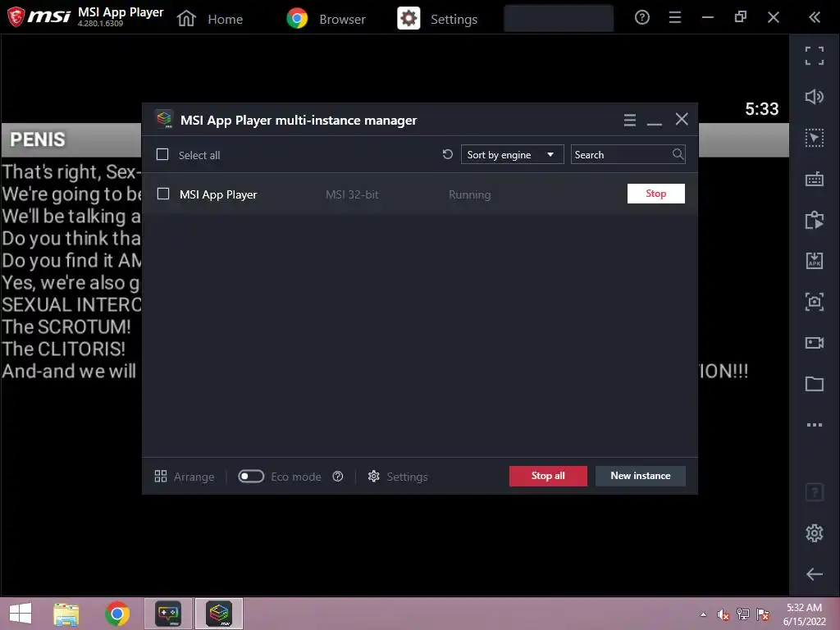Click the Stop button for MSI App Player
The image size is (840, 630).
655,194
